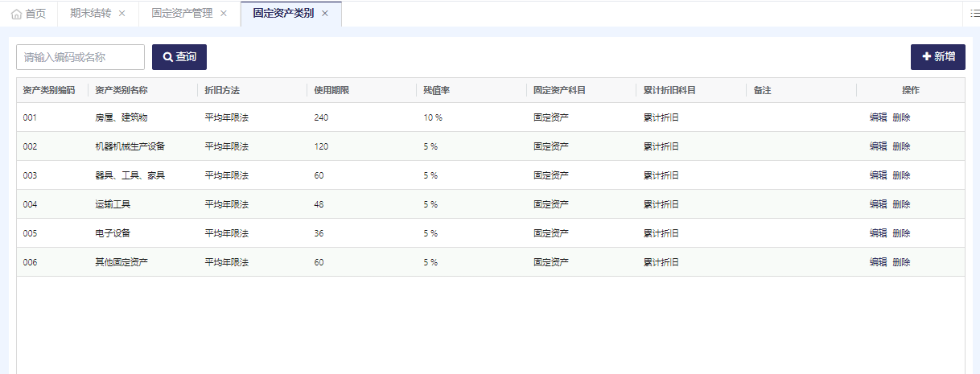Click the 备注 column header
Image resolution: width=980 pixels, height=374 pixels.
click(763, 90)
